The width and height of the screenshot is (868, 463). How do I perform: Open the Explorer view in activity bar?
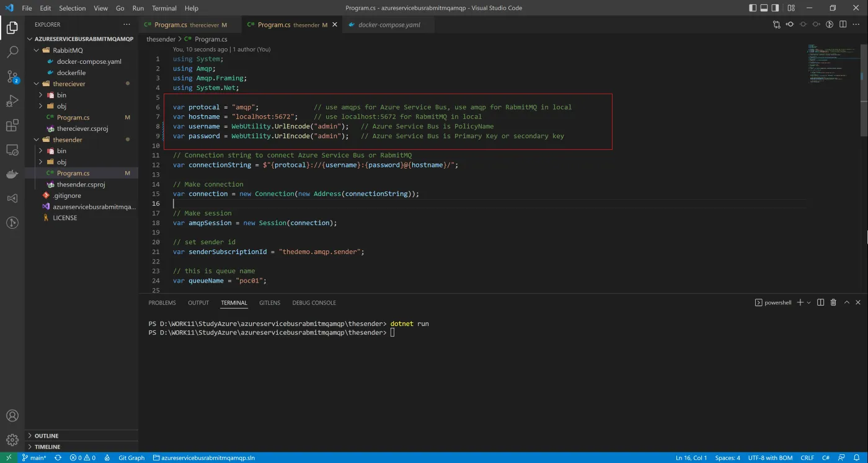click(x=12, y=27)
